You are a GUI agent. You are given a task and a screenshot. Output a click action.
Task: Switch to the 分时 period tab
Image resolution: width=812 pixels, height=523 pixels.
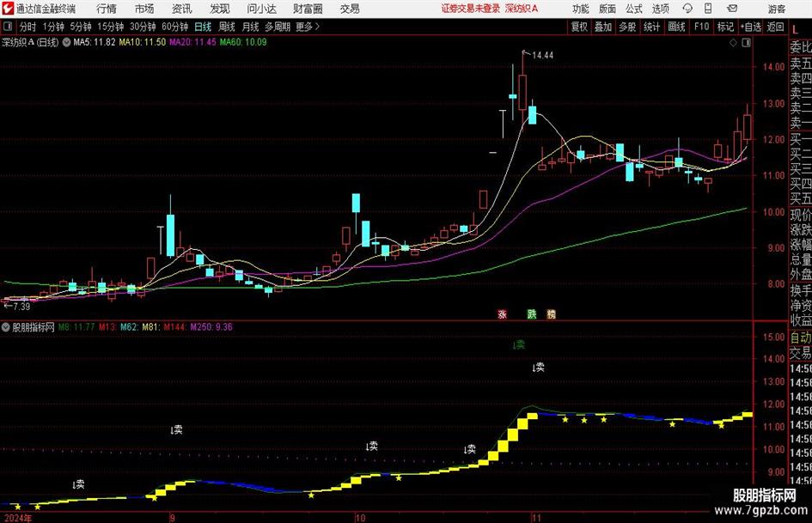click(x=28, y=27)
